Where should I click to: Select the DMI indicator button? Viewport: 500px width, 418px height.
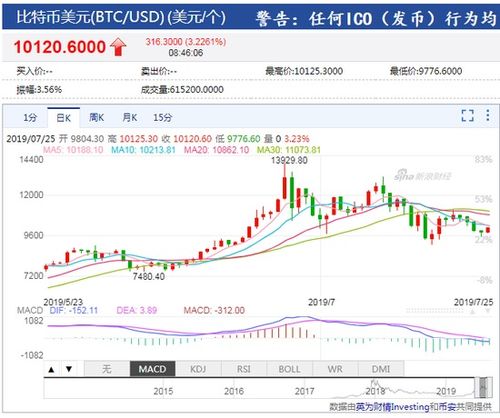pos(381,369)
